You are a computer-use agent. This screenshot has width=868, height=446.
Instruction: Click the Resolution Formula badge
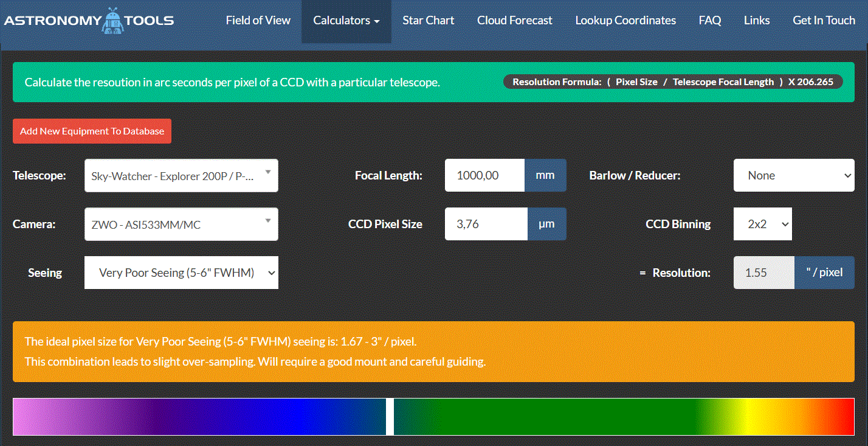673,82
